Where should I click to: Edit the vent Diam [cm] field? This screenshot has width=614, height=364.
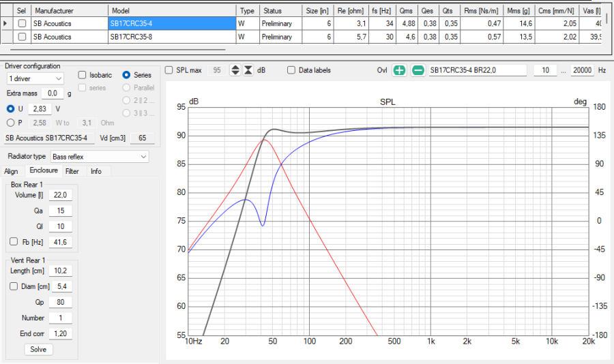tap(62, 286)
